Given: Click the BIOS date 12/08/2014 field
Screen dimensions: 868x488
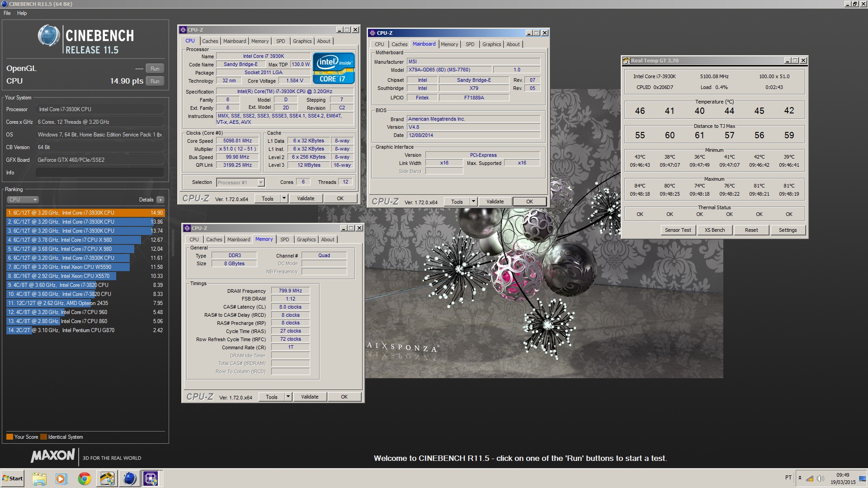Looking at the screenshot, I should (x=473, y=135).
